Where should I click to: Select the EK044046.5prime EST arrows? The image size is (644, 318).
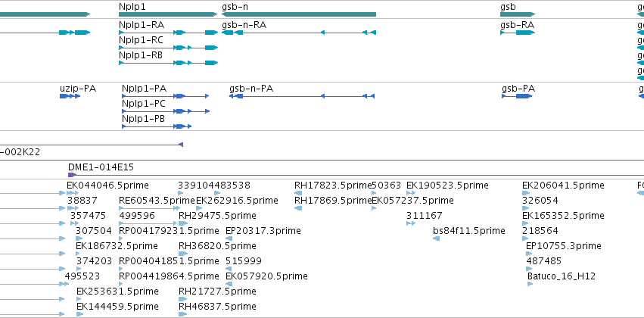[x=73, y=193]
